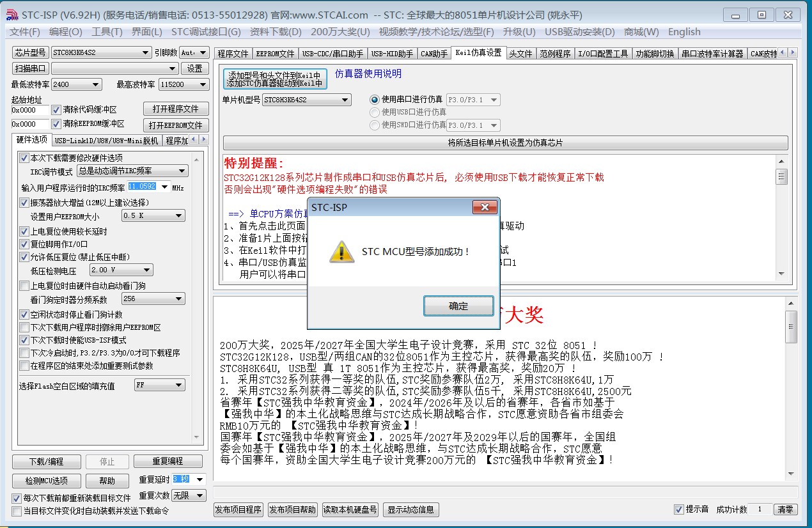Switch to the CAN助手 tab
The width and height of the screenshot is (812, 528).
tap(434, 54)
